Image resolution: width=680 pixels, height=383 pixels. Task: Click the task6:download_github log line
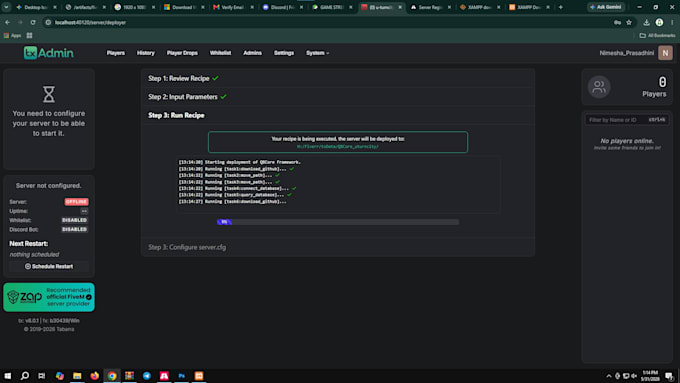click(232, 202)
